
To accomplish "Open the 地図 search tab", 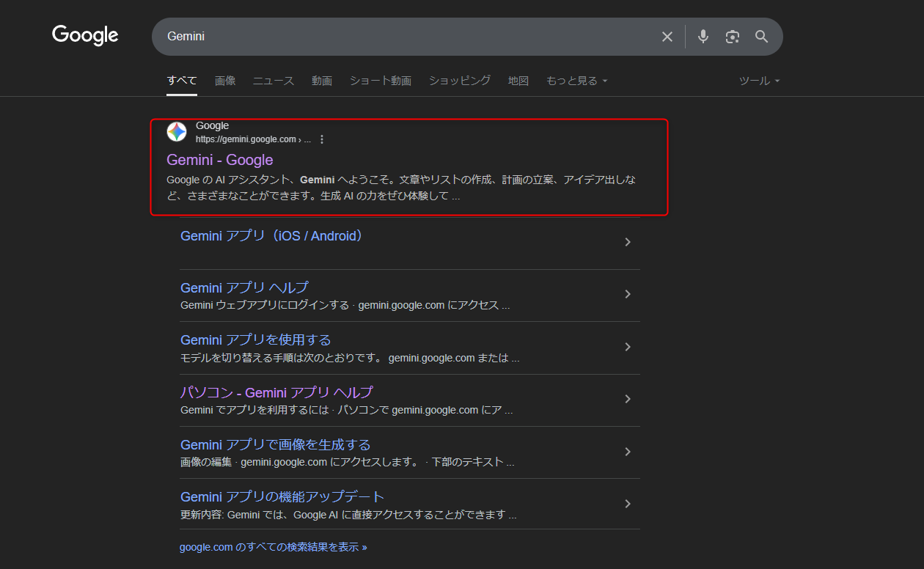I will (518, 81).
